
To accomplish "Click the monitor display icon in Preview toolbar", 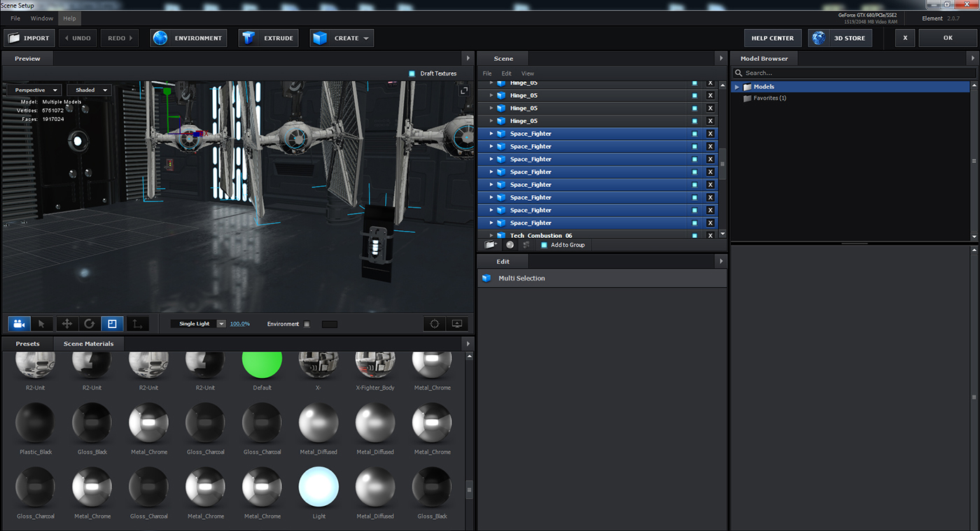I will pyautogui.click(x=457, y=324).
